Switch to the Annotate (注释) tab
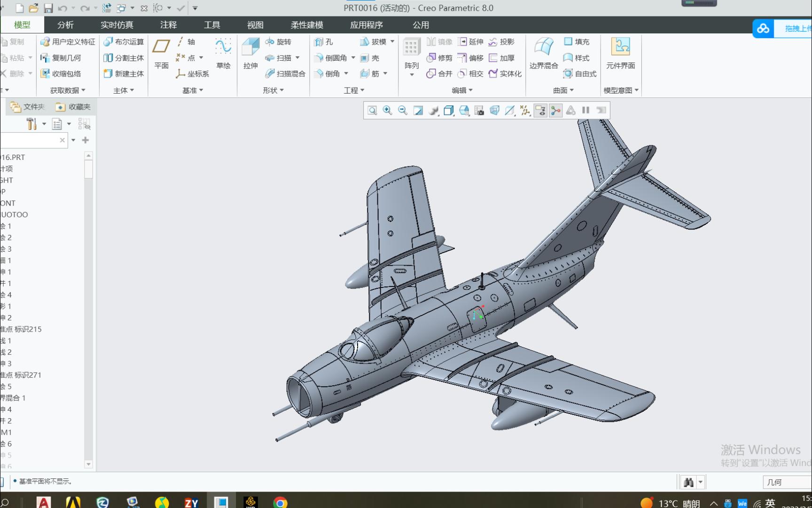 169,25
